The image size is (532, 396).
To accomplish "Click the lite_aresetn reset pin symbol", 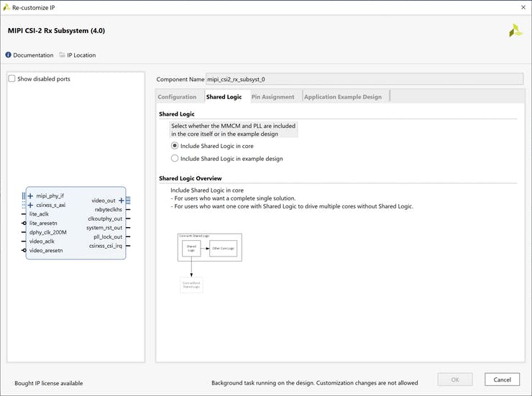I will click(x=24, y=224).
